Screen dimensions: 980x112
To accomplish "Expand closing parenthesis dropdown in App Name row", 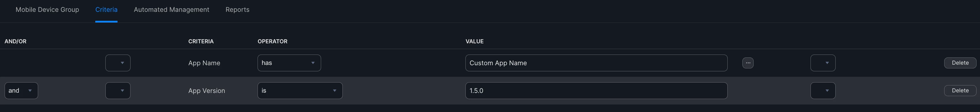I will tap(823, 63).
